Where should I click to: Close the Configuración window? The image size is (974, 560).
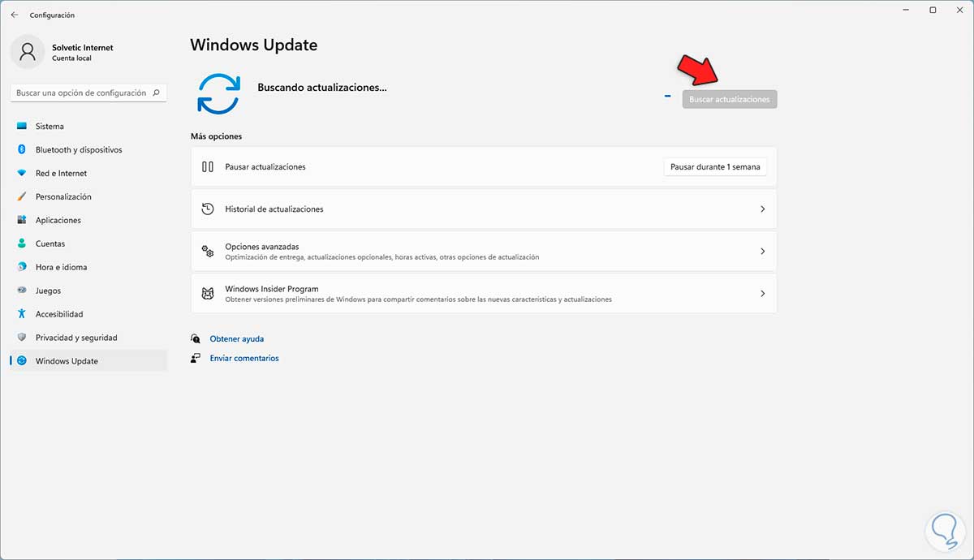tap(960, 10)
